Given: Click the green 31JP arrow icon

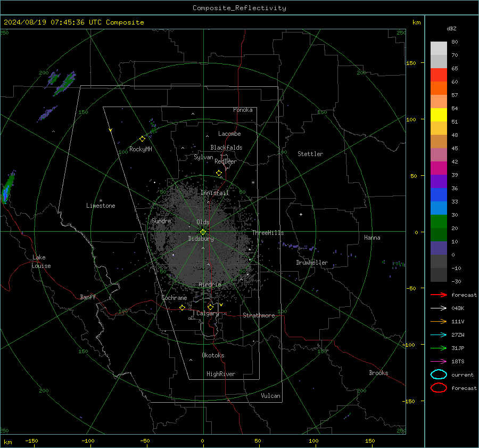Looking at the screenshot, I should coord(439,348).
